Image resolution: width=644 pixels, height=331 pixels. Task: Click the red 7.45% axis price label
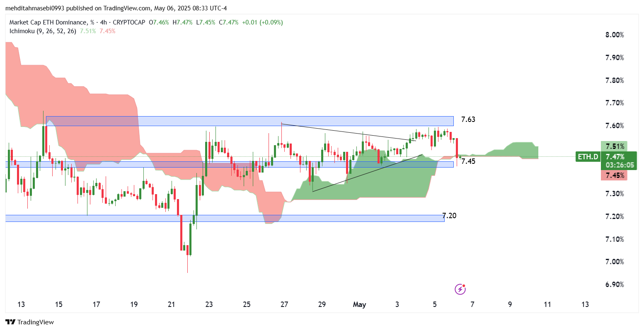click(614, 175)
